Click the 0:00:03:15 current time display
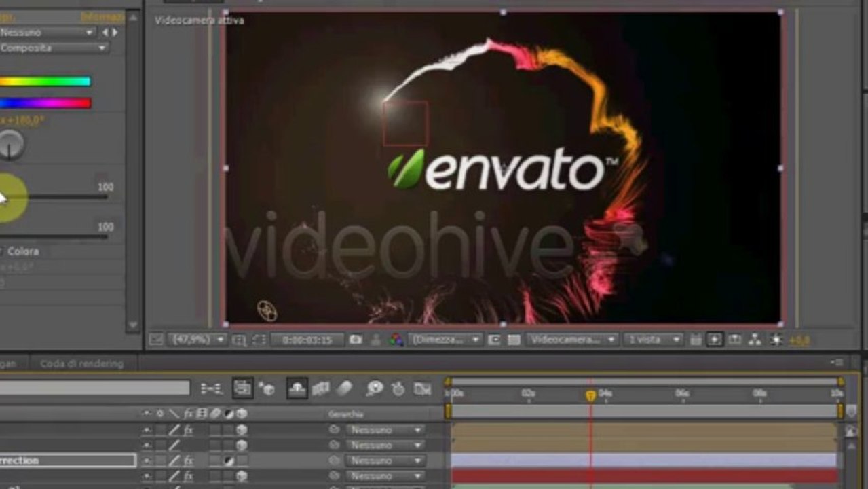The image size is (868, 489). [307, 340]
